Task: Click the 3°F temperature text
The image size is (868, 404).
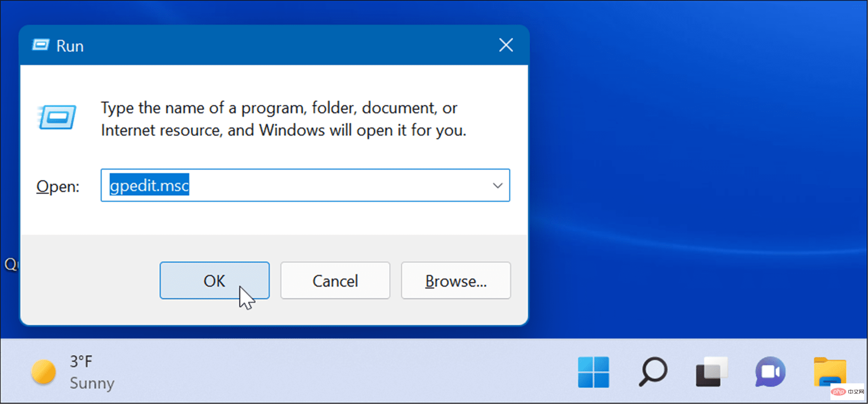Action: [x=81, y=362]
